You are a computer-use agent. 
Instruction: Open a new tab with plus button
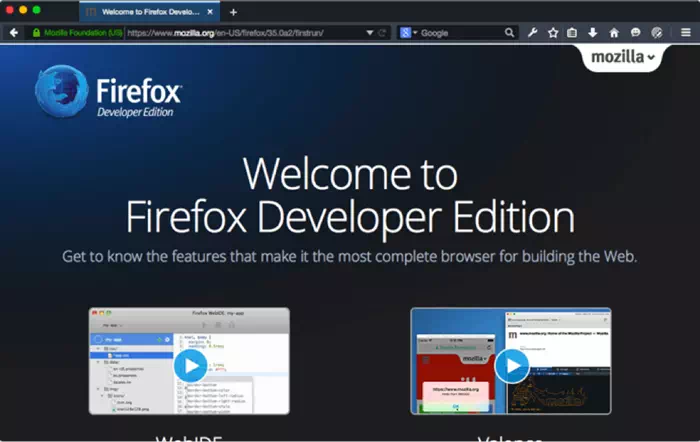pyautogui.click(x=233, y=11)
